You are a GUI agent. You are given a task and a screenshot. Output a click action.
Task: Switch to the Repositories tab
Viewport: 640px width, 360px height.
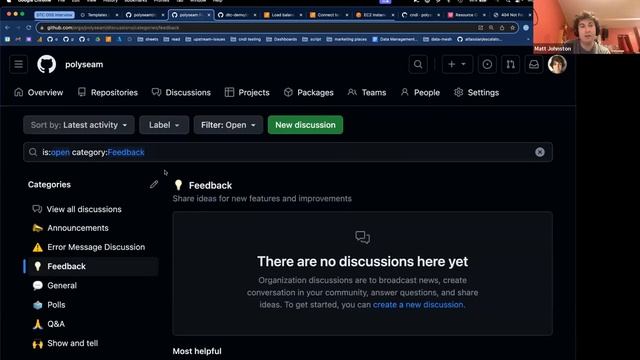tap(108, 93)
